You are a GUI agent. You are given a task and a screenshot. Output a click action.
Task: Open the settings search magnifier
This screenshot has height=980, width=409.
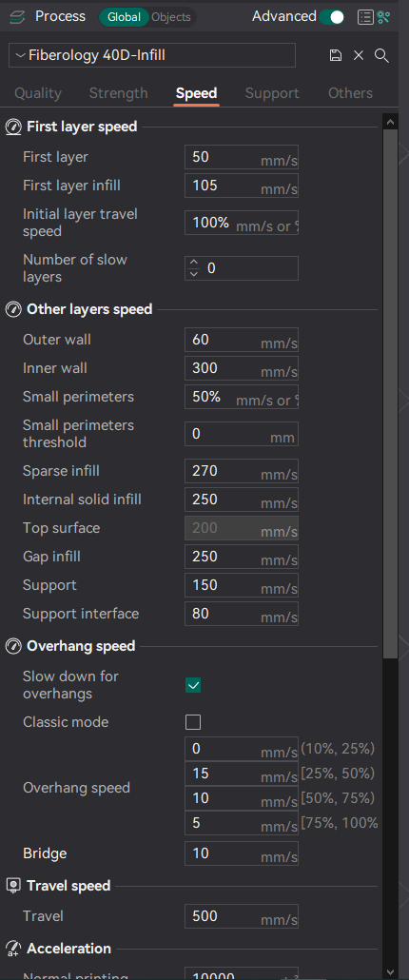[x=381, y=55]
